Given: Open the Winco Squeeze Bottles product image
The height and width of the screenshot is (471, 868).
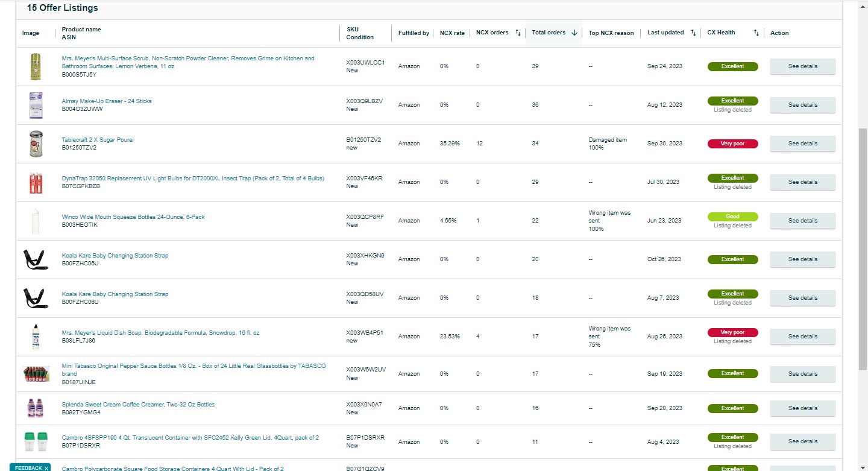Looking at the screenshot, I should [x=36, y=221].
